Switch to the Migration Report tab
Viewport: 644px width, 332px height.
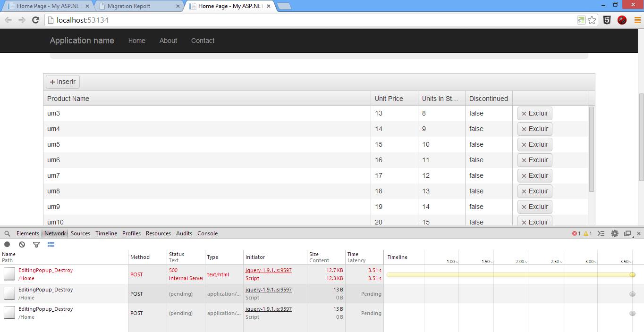138,6
